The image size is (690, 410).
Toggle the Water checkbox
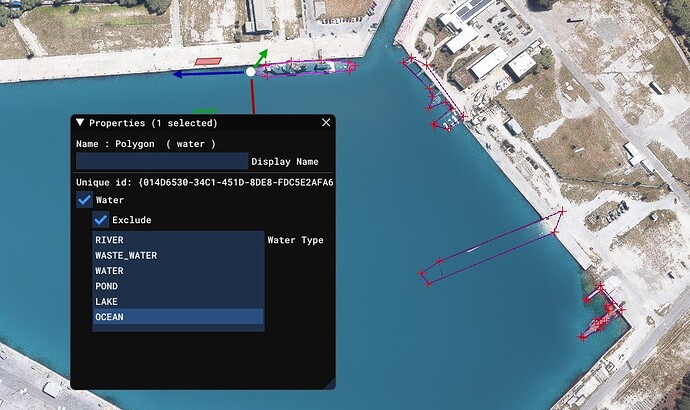click(x=84, y=200)
